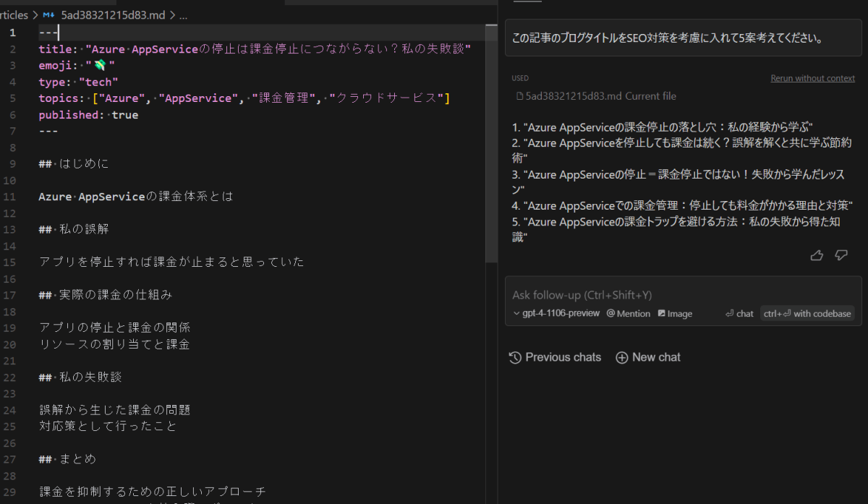Click the Image attach button
868x504 pixels.
click(675, 313)
